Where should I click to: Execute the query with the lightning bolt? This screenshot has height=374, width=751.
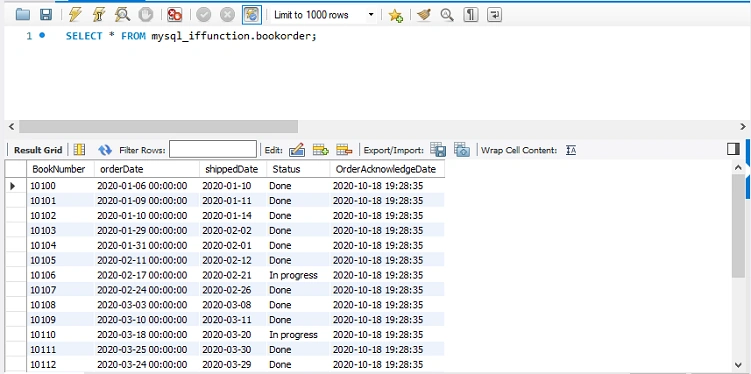pos(75,15)
